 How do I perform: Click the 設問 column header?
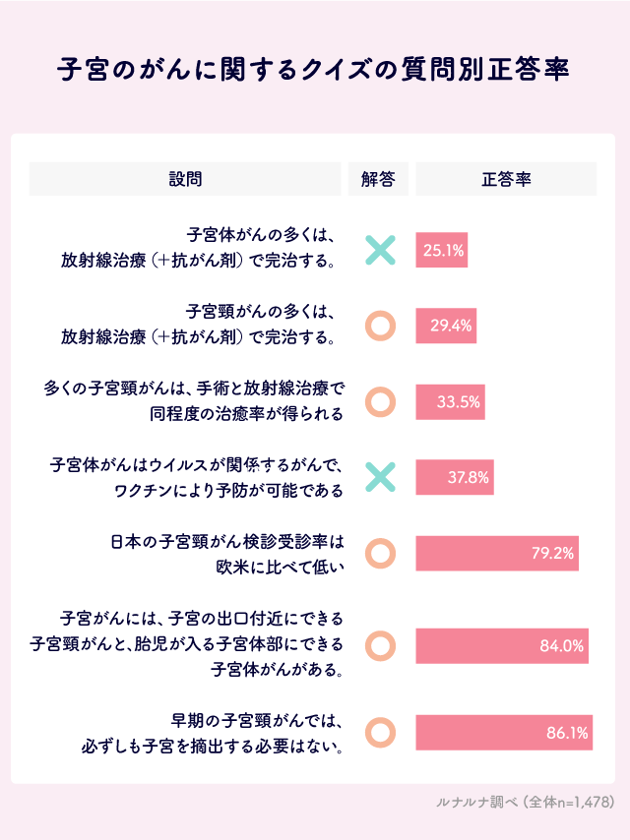click(x=185, y=179)
